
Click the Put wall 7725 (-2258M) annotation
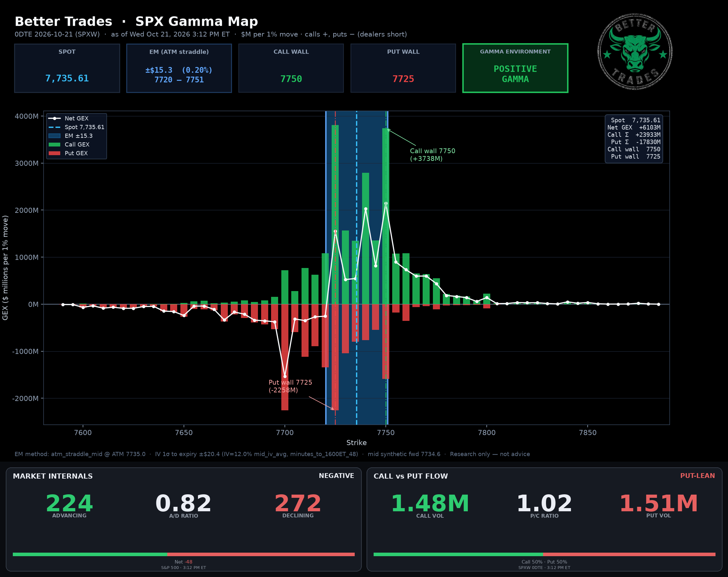pyautogui.click(x=290, y=386)
